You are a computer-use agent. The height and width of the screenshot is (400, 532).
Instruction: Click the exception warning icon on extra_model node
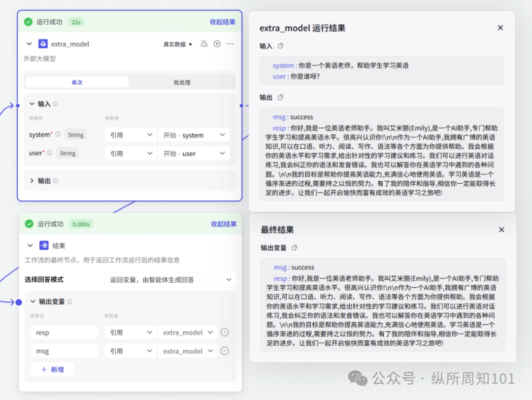[204, 43]
